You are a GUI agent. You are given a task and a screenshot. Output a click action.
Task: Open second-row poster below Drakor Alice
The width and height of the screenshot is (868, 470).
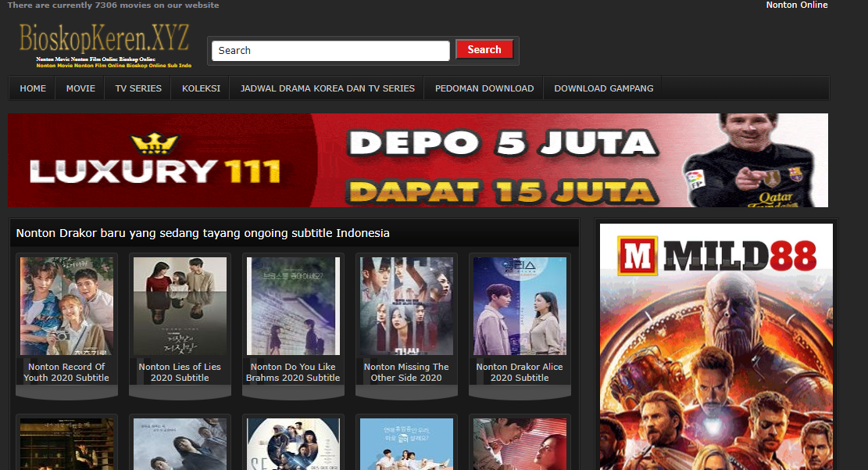tap(520, 444)
